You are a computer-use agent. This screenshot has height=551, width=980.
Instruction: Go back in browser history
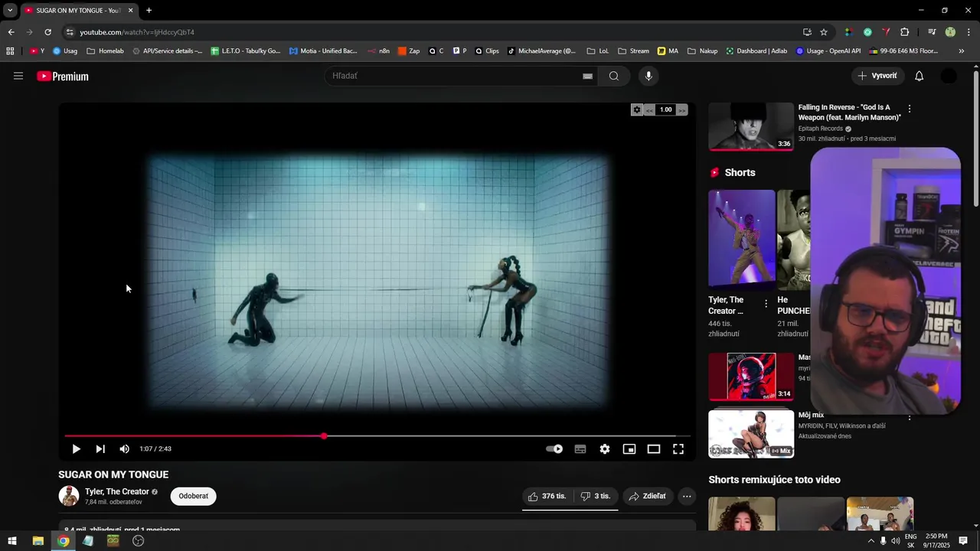pos(11,32)
